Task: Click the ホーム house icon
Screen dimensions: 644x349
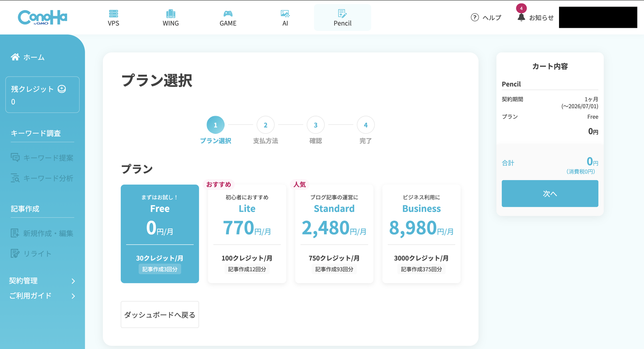Action: 15,57
